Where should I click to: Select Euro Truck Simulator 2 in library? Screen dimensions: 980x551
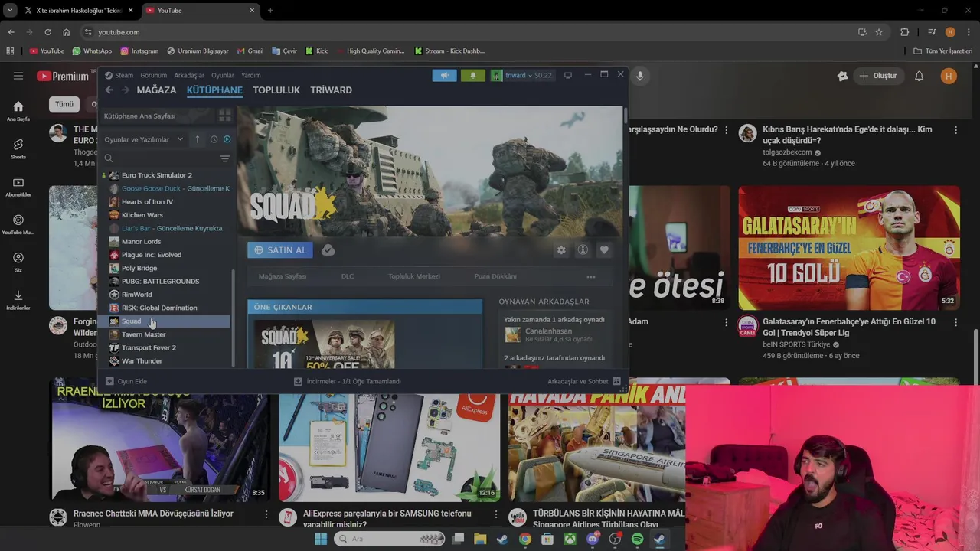tap(165, 175)
